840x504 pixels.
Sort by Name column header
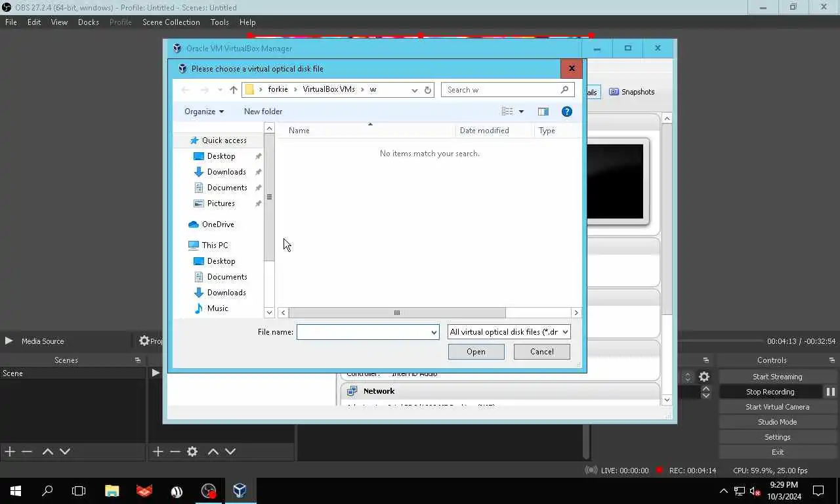(367, 131)
